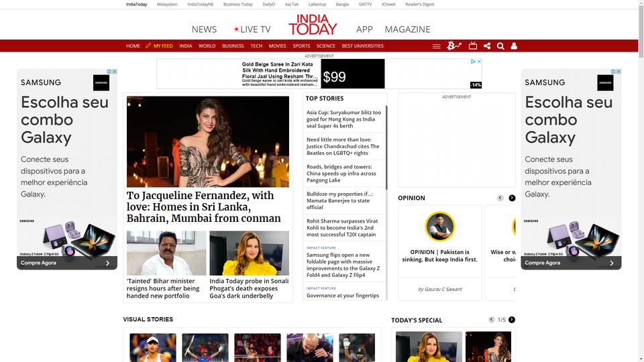The image size is (644, 362).
Task: Open tennis player visual story thumbnail
Action: click(x=153, y=348)
